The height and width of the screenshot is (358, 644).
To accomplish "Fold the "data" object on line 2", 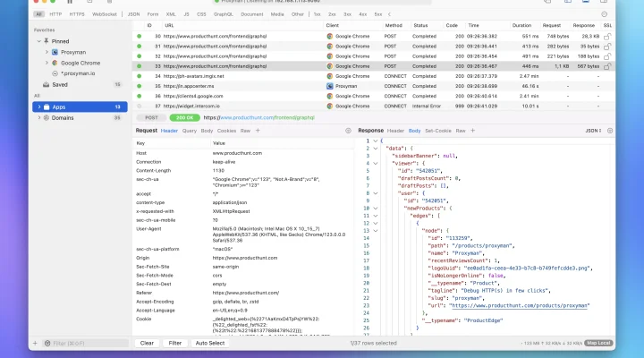I will tap(376, 149).
